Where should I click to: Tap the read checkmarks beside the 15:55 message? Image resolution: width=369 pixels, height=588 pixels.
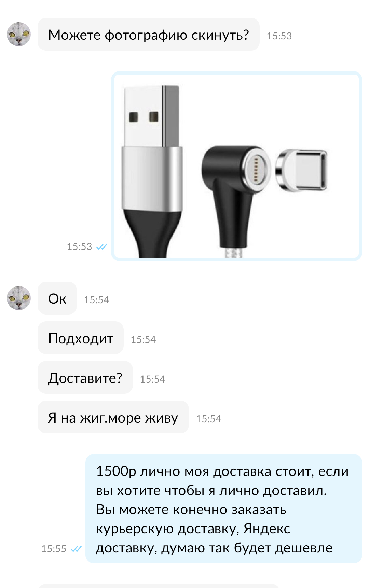pos(76,549)
